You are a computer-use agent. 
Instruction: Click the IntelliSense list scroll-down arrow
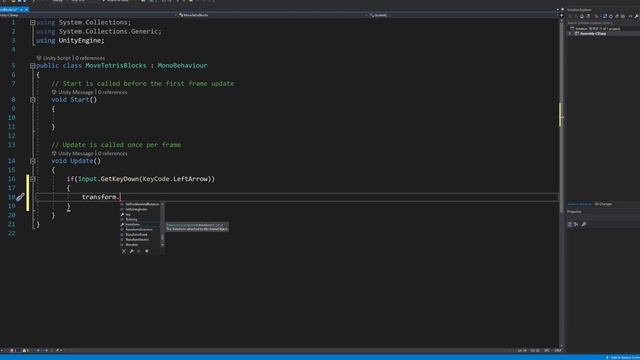pos(162,245)
